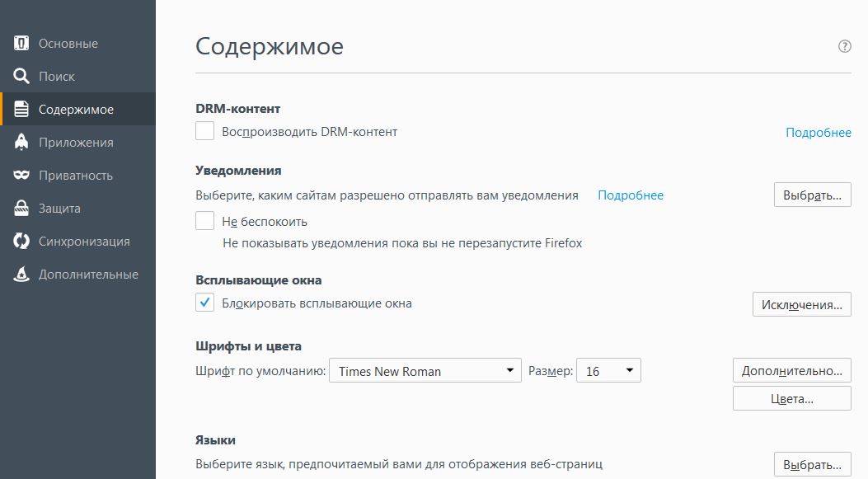Click the Дополнительно fonts button
868x479 pixels.
click(791, 370)
